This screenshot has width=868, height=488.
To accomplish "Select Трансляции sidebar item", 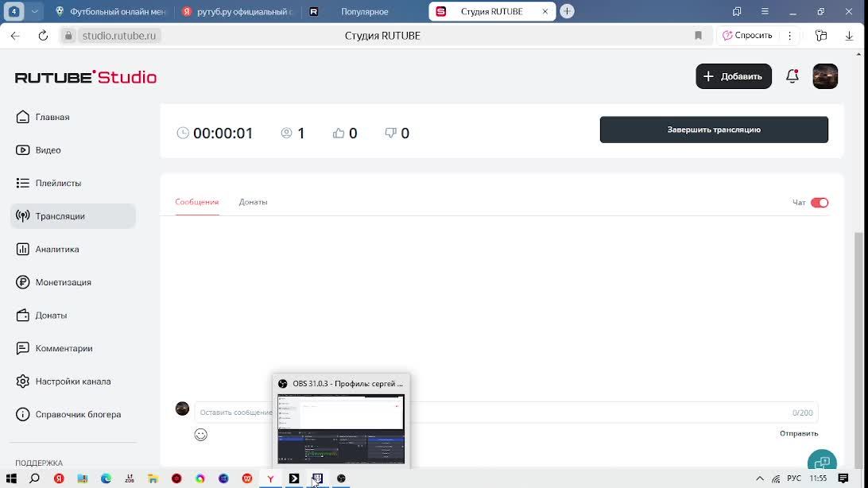I will pos(72,215).
